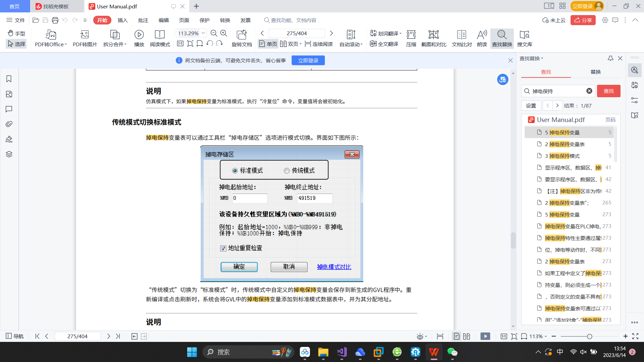Image resolution: width=644 pixels, height=362 pixels.
Task: Open 掉电模式对比 link
Action: pos(334,267)
